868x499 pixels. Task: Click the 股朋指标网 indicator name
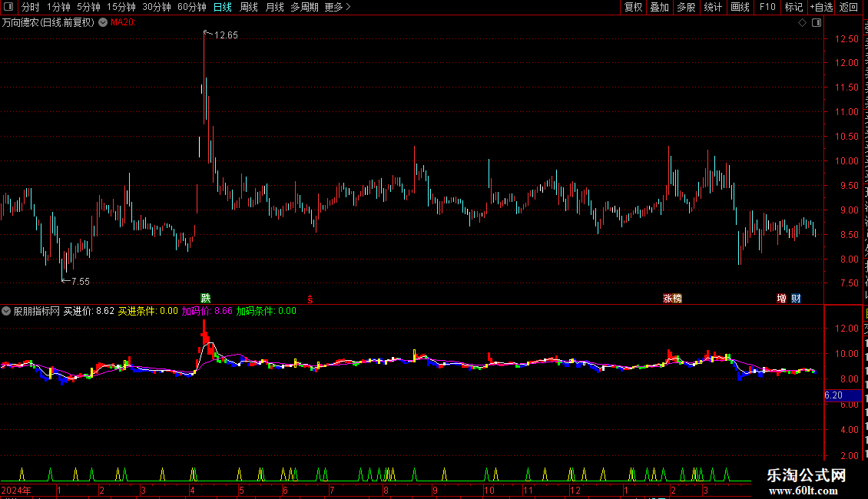tap(37, 311)
